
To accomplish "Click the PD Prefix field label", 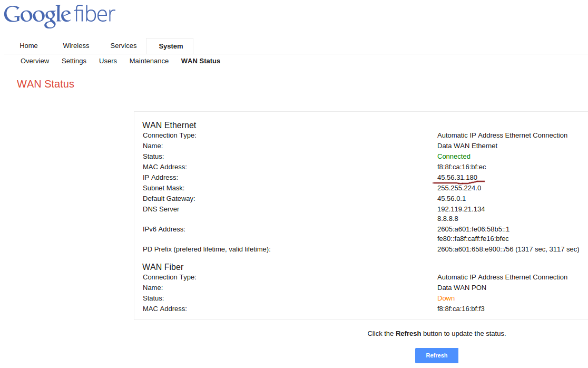I will 207,249.
